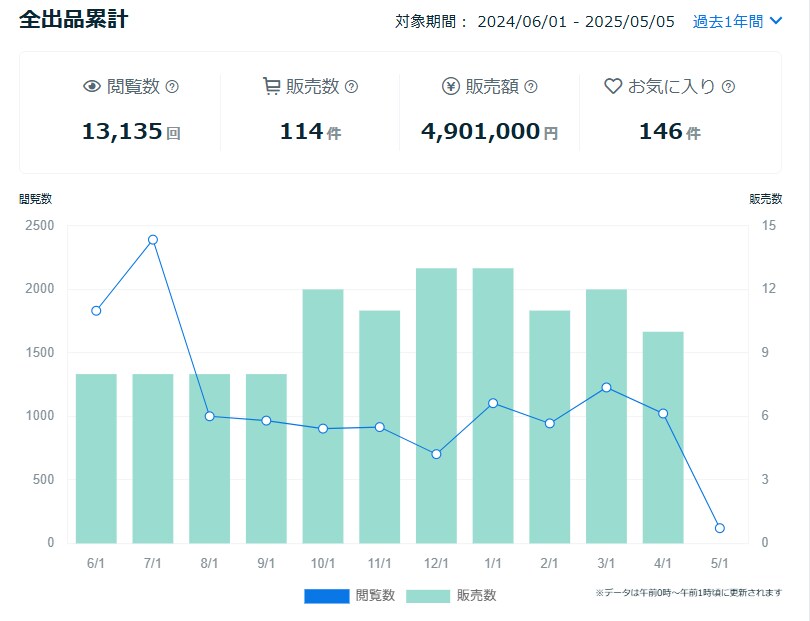Click the 1/1 line chart data point

[x=493, y=403]
